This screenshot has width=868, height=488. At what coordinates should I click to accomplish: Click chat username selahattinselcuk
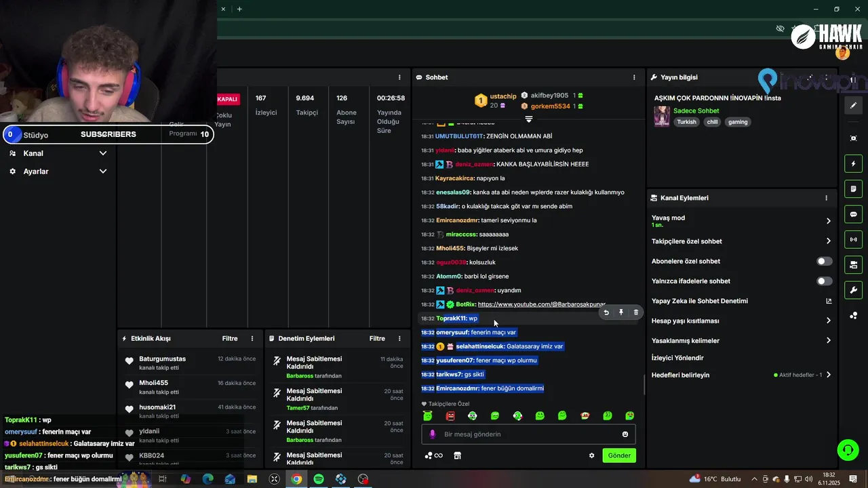(x=480, y=346)
